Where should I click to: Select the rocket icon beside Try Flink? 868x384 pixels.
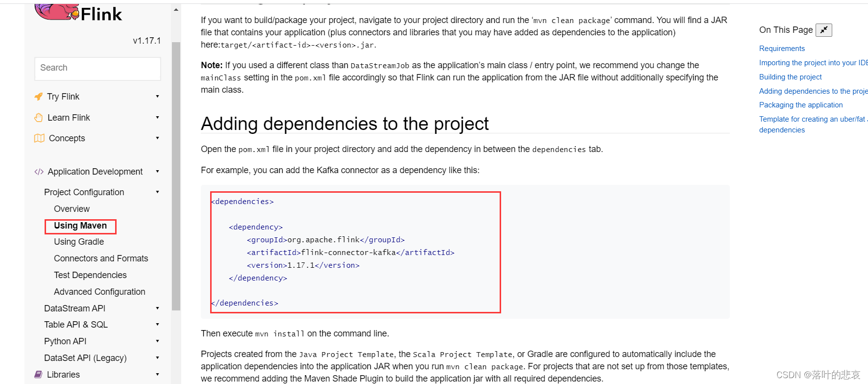pos(39,97)
